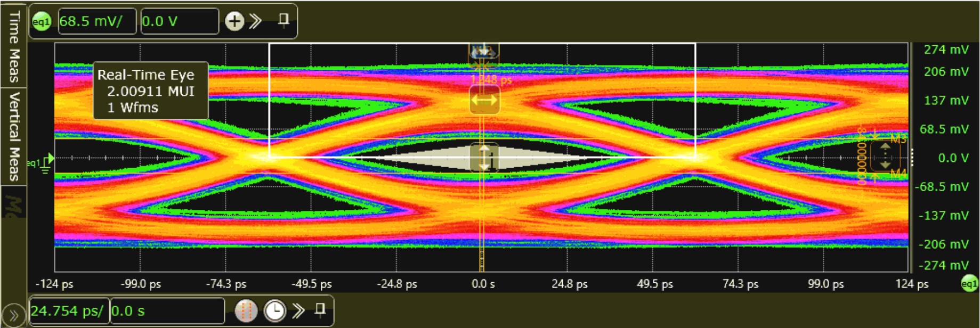The width and height of the screenshot is (980, 328).
Task: Click the clock icon in horizontal toolbar
Action: click(x=274, y=310)
